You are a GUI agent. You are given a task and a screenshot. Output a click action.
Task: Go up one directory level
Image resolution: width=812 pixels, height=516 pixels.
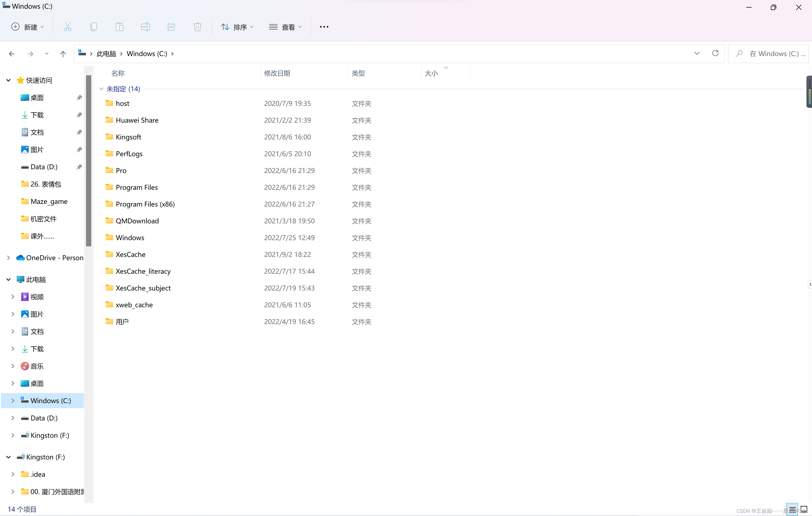coord(63,54)
